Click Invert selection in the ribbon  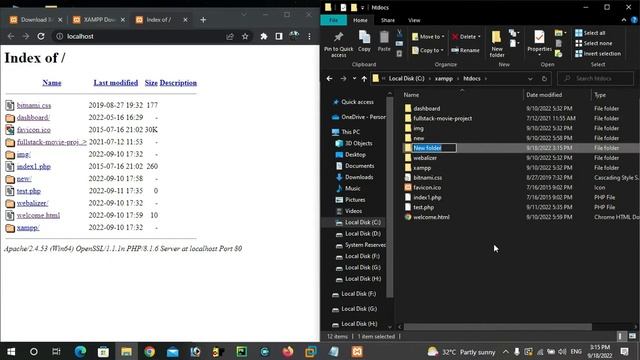coord(598,53)
